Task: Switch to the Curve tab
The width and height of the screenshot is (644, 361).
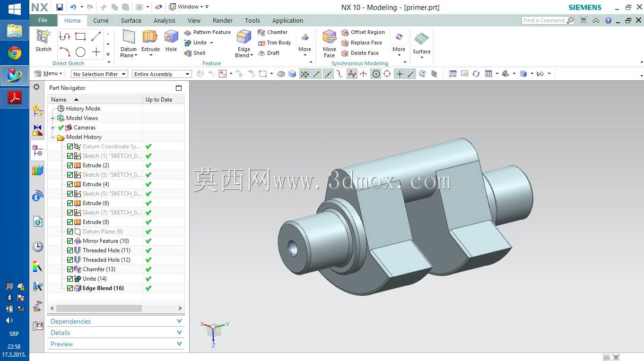Action: tap(101, 20)
